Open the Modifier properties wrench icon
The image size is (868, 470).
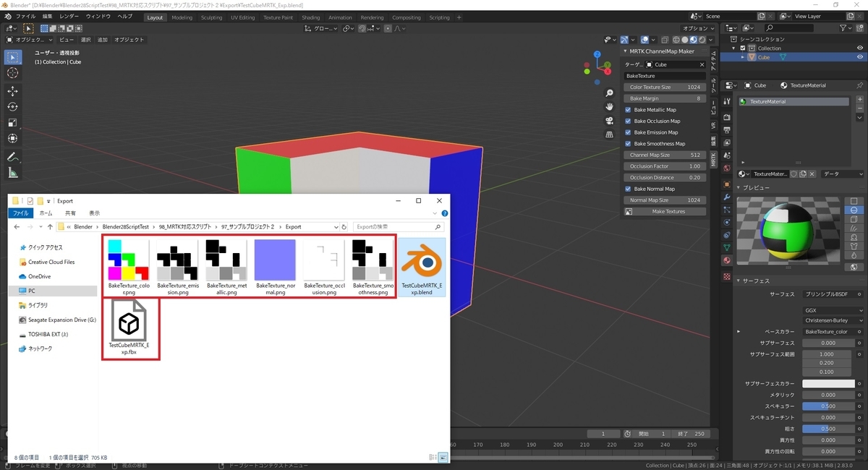(x=727, y=197)
